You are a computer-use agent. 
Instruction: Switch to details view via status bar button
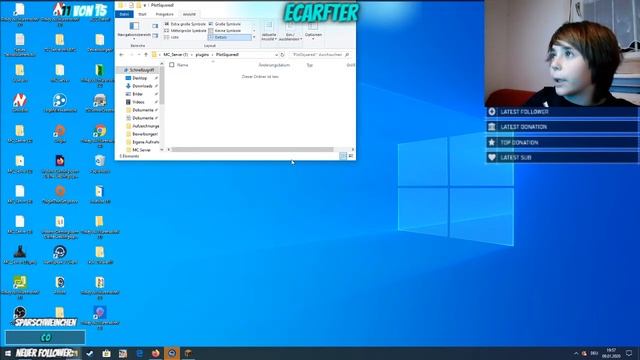tap(343, 156)
